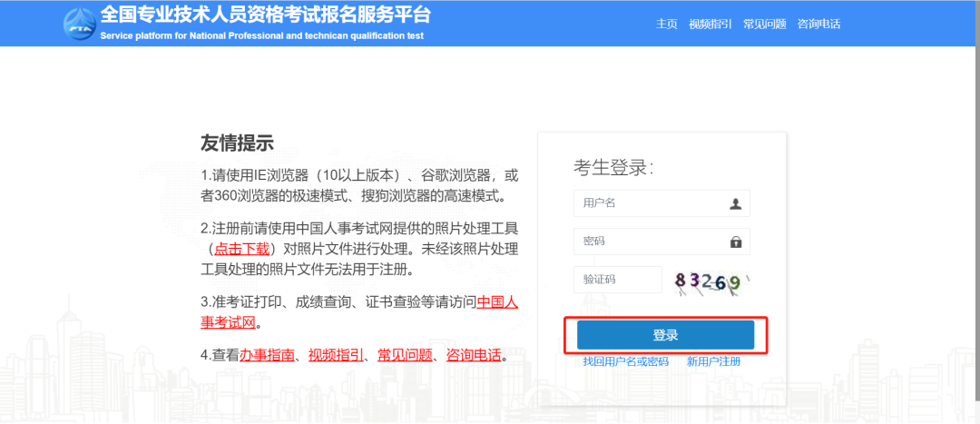Focus the 验证码 input box
The image size is (980, 424).
point(617,280)
